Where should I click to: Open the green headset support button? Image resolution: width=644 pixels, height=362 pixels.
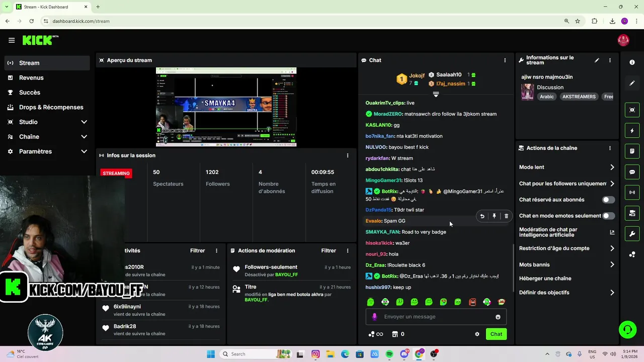(627, 330)
